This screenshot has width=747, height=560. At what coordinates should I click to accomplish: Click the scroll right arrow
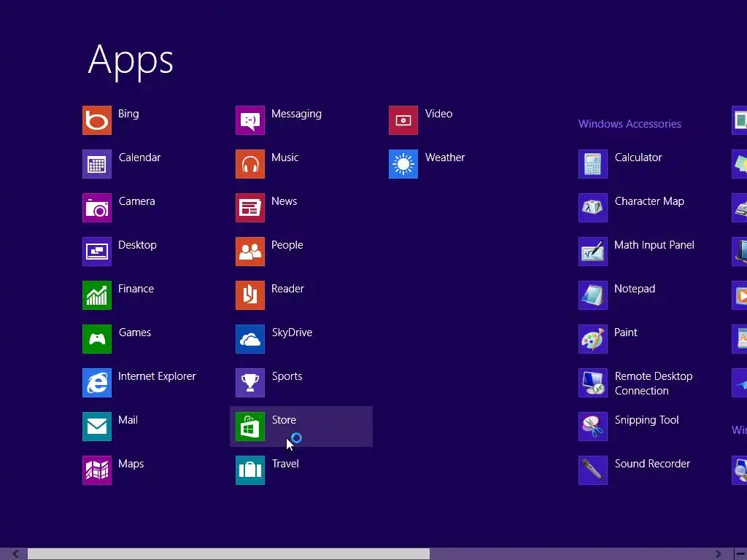(718, 554)
